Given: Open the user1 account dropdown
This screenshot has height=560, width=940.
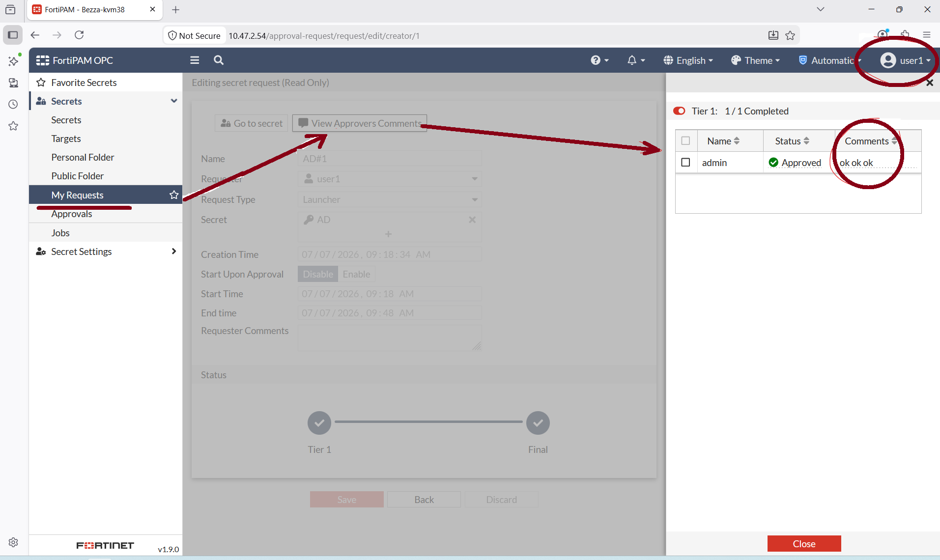Looking at the screenshot, I should click(906, 60).
